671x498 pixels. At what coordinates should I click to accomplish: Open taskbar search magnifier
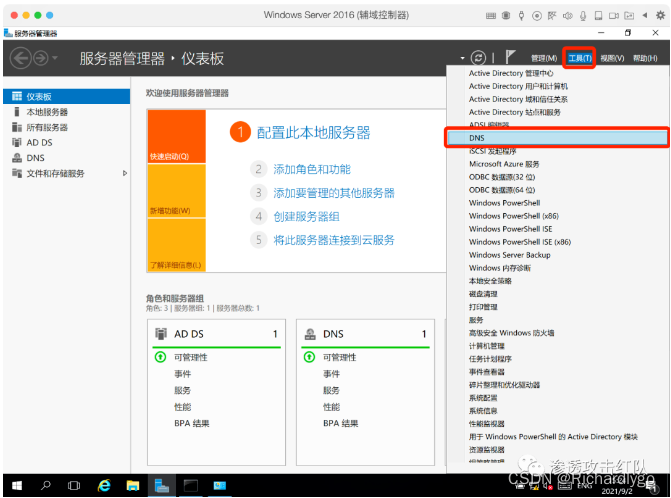[x=45, y=486]
